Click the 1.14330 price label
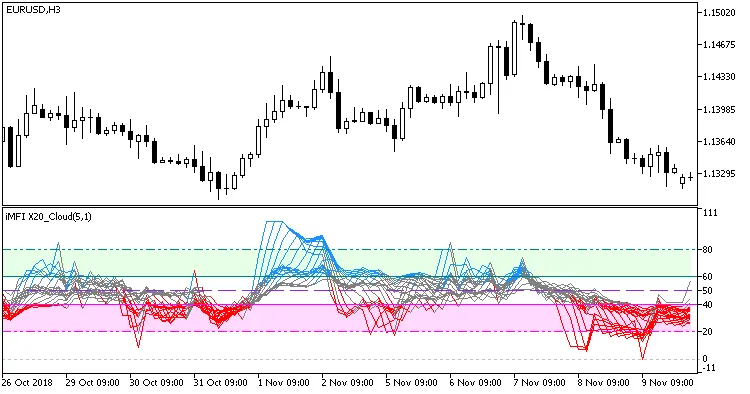The width and height of the screenshot is (750, 394). point(719,77)
